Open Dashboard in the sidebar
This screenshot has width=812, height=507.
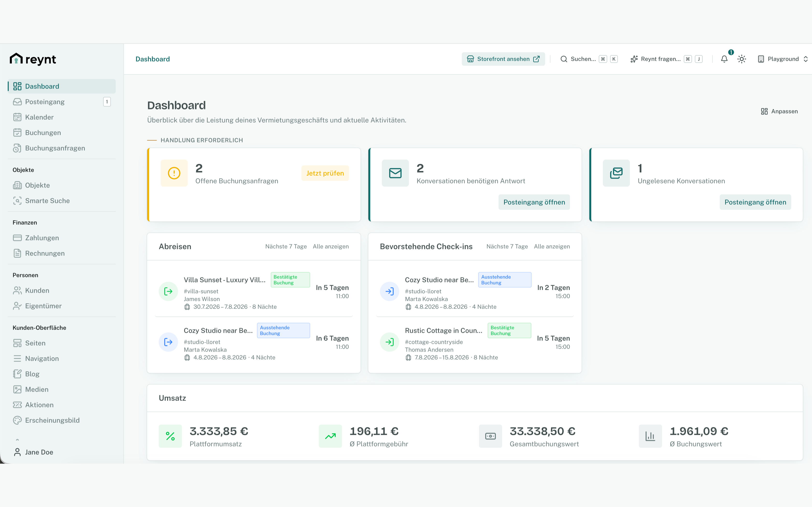click(x=62, y=86)
